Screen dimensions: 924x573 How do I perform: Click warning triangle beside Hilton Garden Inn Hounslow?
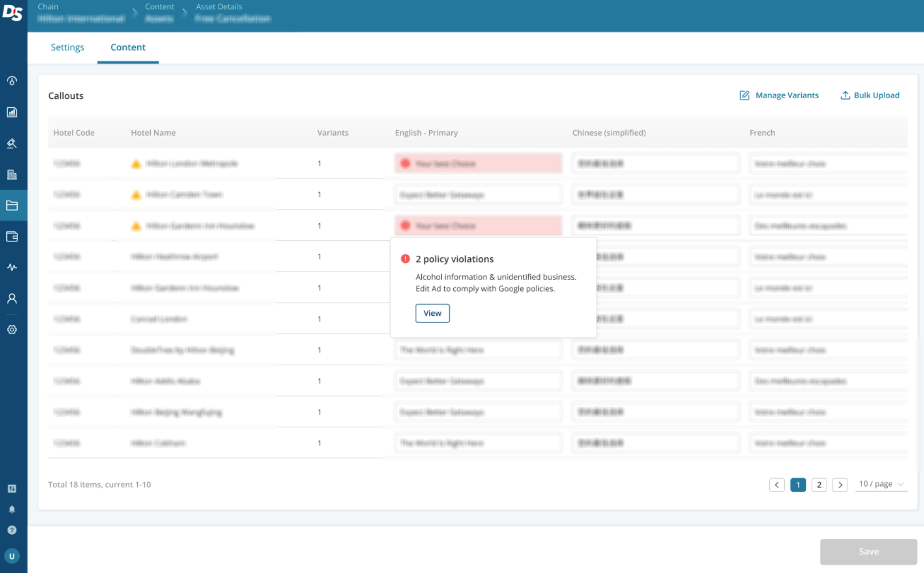coord(136,226)
